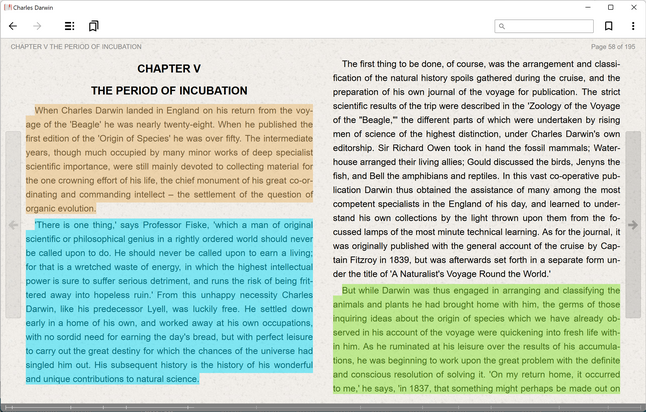Open the table of contents
646x412 pixels.
pos(69,26)
